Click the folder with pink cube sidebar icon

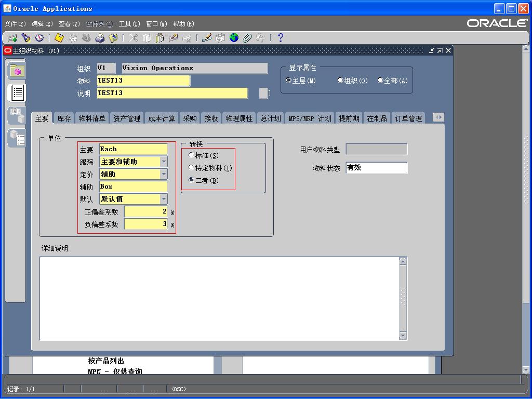tap(17, 71)
